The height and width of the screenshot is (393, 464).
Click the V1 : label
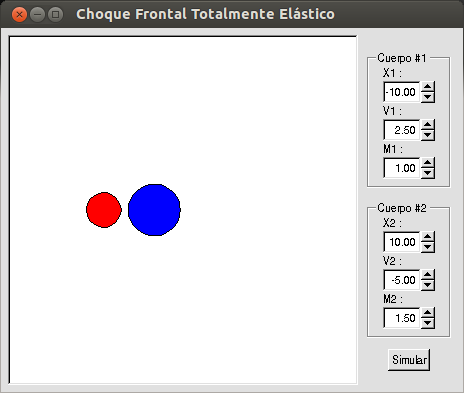392,111
